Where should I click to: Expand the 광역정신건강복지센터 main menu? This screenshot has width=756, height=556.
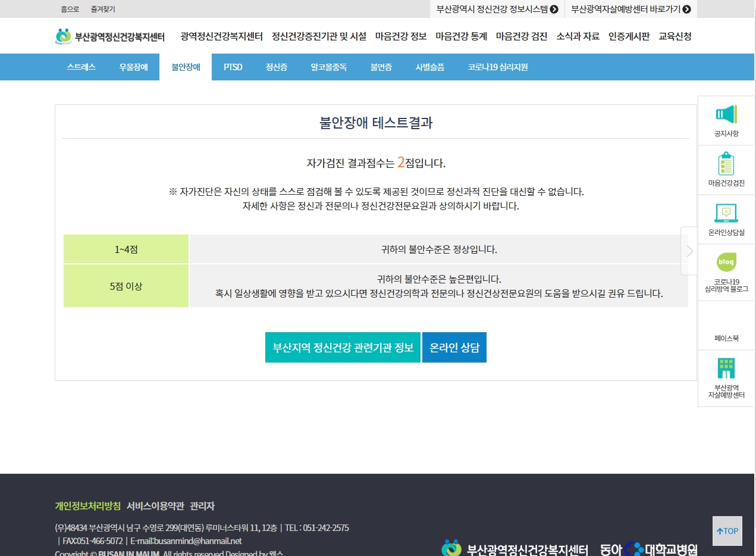tap(221, 36)
